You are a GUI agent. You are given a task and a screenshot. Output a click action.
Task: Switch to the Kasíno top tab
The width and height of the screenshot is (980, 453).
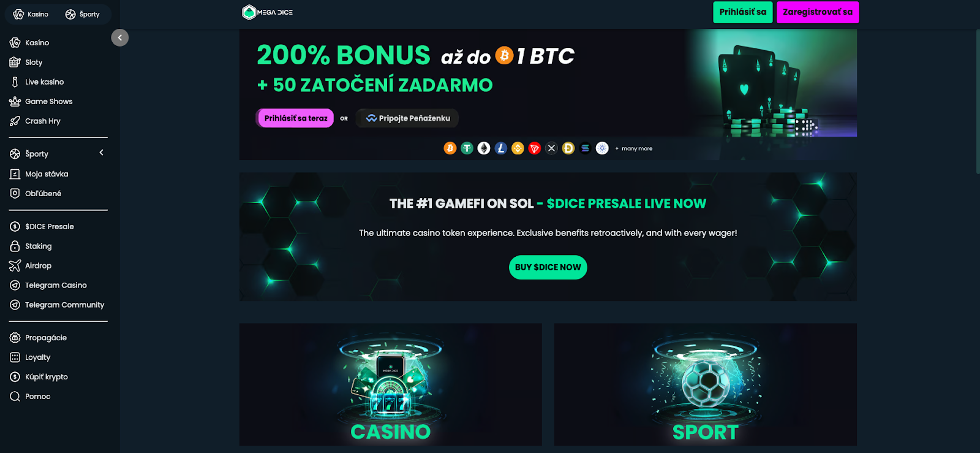(x=31, y=14)
